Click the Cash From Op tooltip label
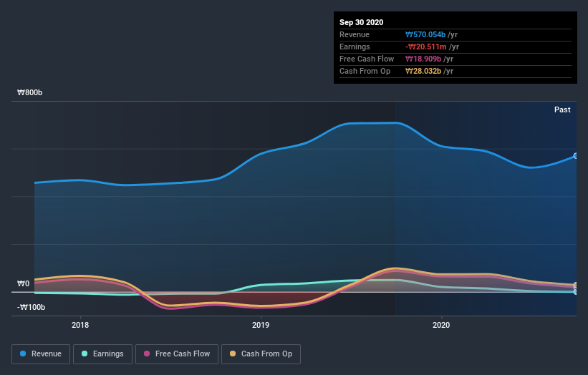 pyautogui.click(x=365, y=71)
